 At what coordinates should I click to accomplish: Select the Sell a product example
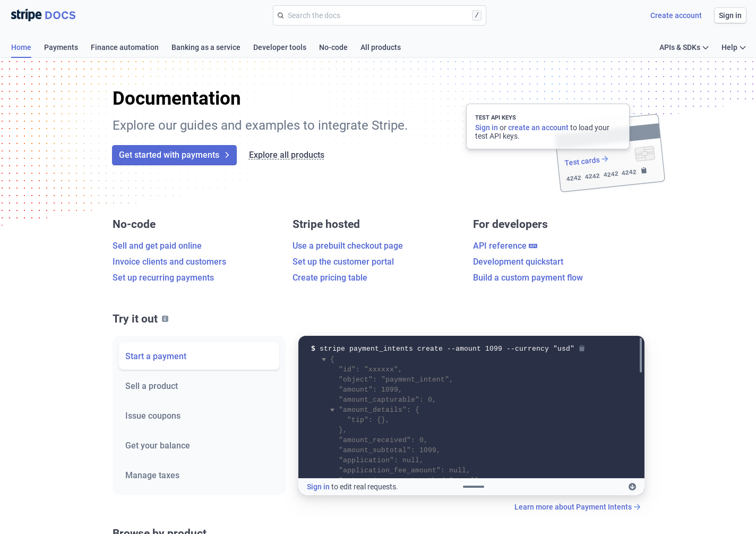[x=199, y=386]
